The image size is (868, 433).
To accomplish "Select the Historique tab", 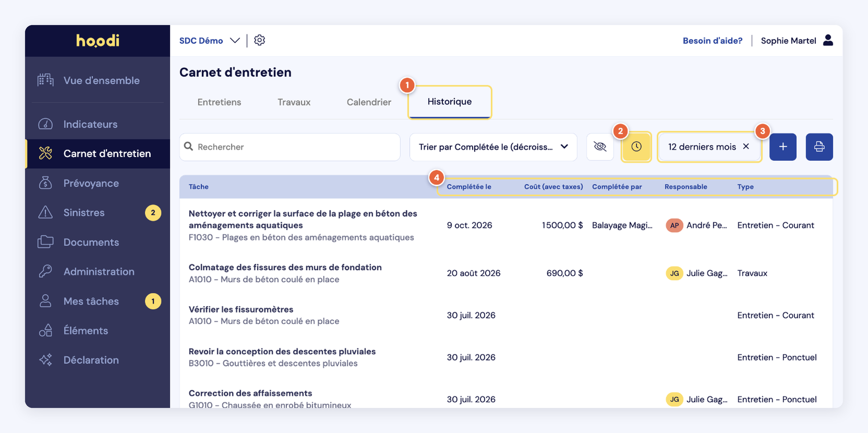I will pyautogui.click(x=450, y=102).
